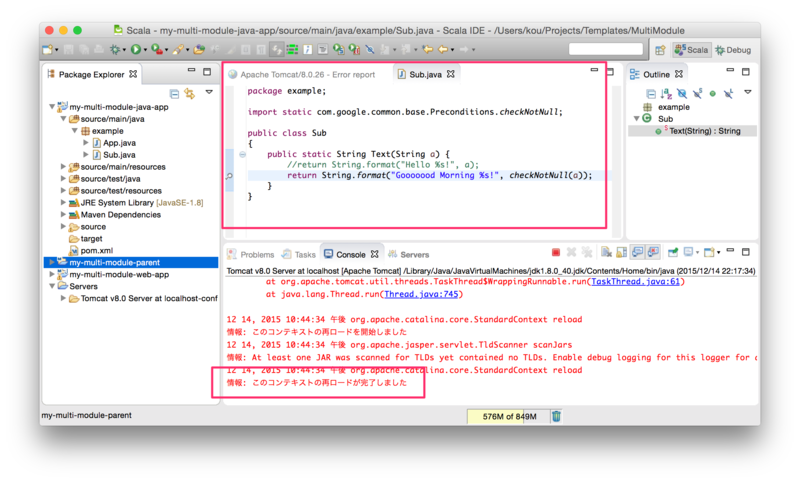Image resolution: width=800 pixels, height=482 pixels.
Task: Expand source/main/resources folder
Action: pos(63,167)
